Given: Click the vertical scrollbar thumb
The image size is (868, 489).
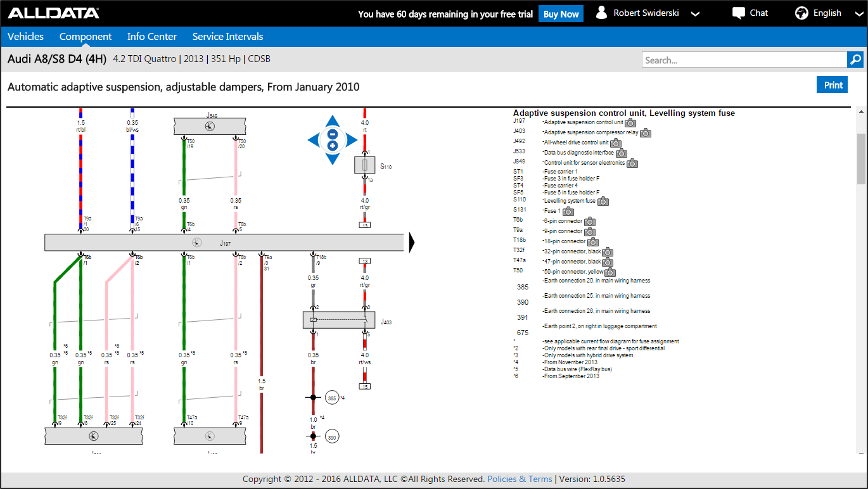Looking at the screenshot, I should (860, 158).
